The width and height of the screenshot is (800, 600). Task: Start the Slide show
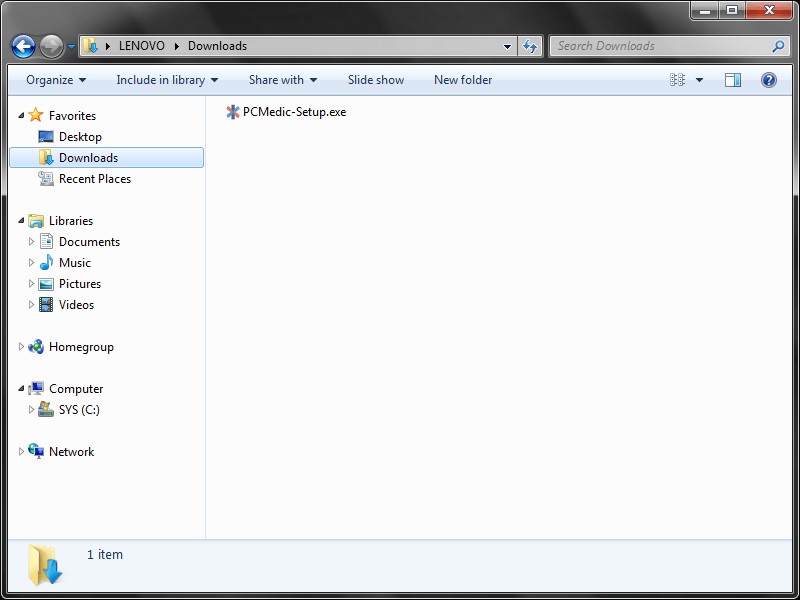coord(376,80)
